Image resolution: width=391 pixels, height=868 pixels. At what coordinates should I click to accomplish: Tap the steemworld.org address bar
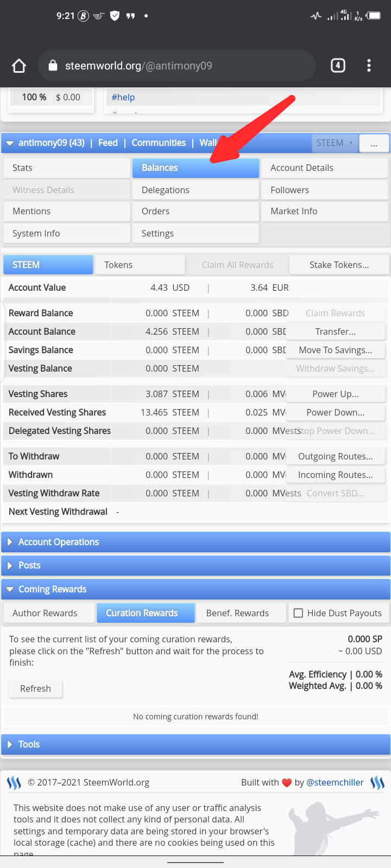176,66
